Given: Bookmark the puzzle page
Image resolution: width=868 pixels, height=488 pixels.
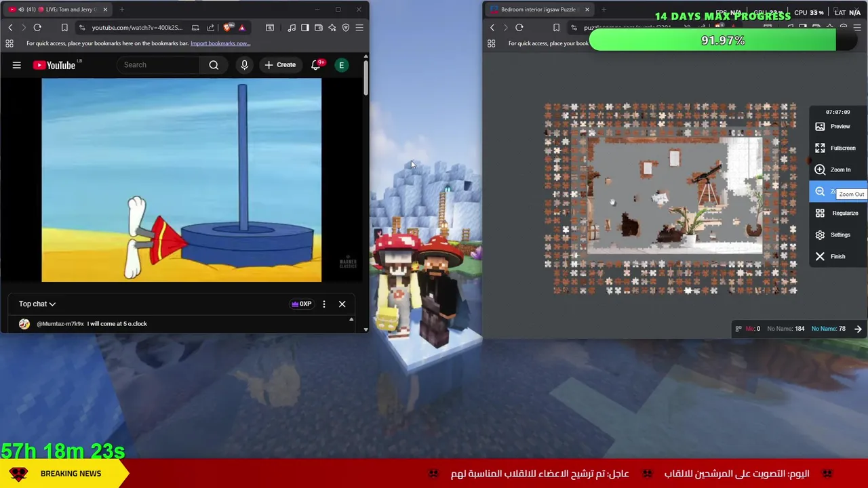Looking at the screenshot, I should coord(556,28).
